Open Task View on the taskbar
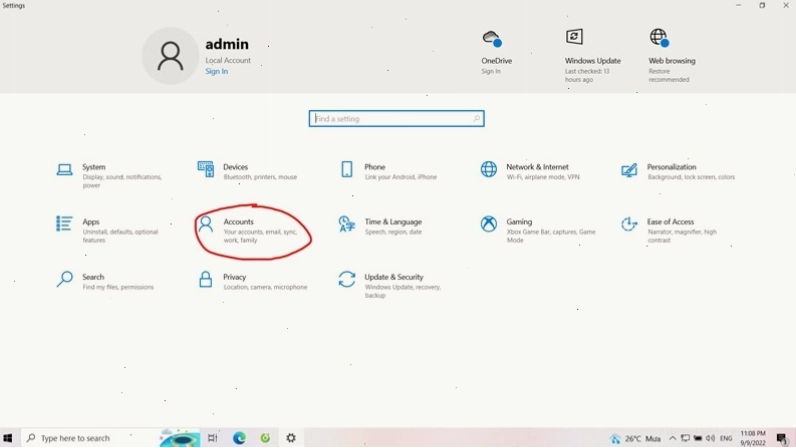796x448 pixels. coord(213,438)
